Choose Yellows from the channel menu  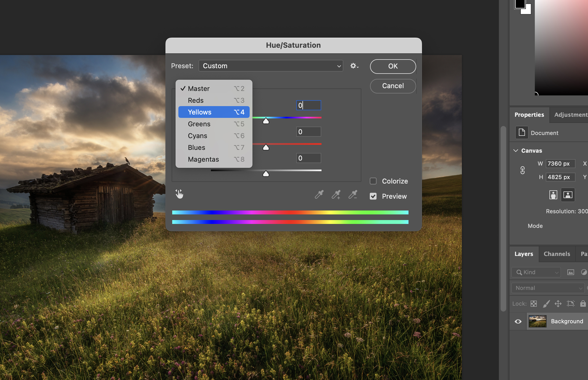[214, 112]
